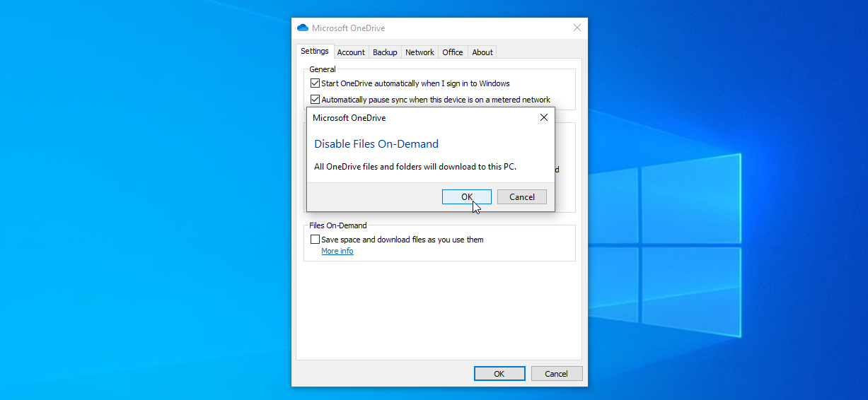868x400 pixels.
Task: Click the 'General' group label
Action: (x=323, y=69)
